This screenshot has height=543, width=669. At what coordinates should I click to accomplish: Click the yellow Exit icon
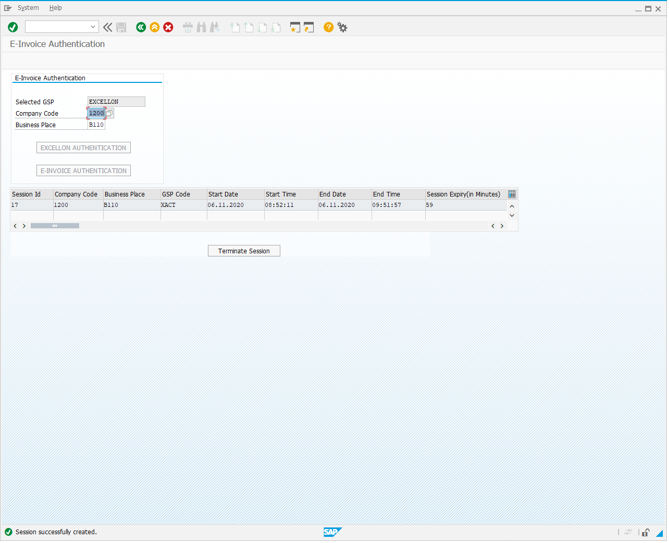154,27
